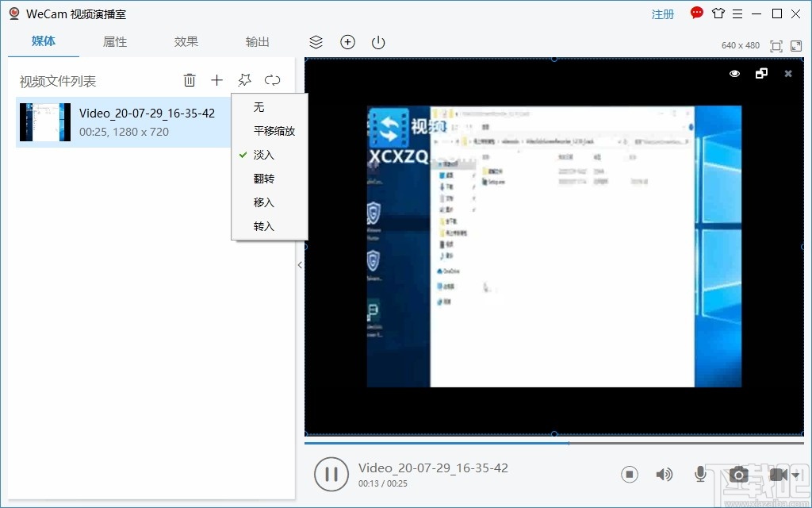Click the power icon on the toolbar
Screen dimensions: 812x508
click(x=377, y=42)
